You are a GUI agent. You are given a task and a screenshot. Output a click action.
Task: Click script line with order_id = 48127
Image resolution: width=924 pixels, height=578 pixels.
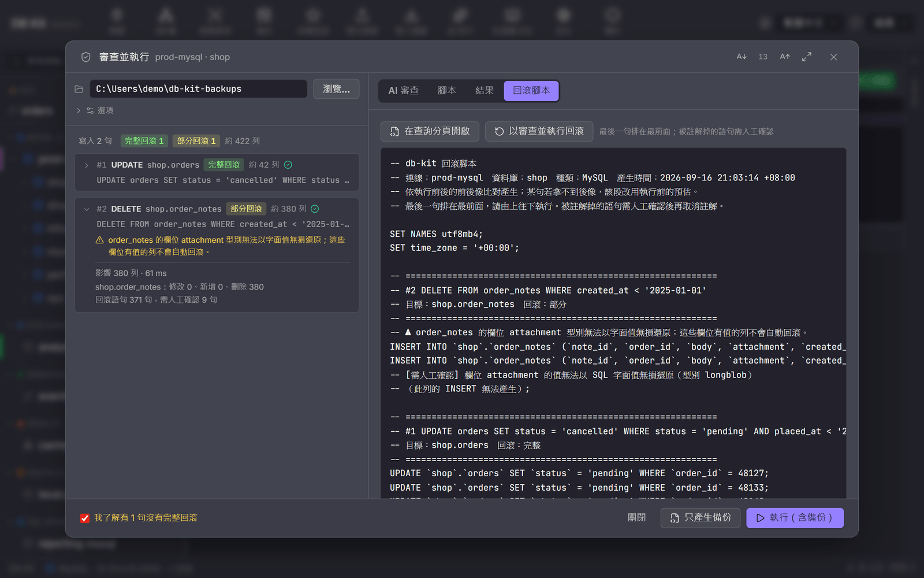point(579,473)
